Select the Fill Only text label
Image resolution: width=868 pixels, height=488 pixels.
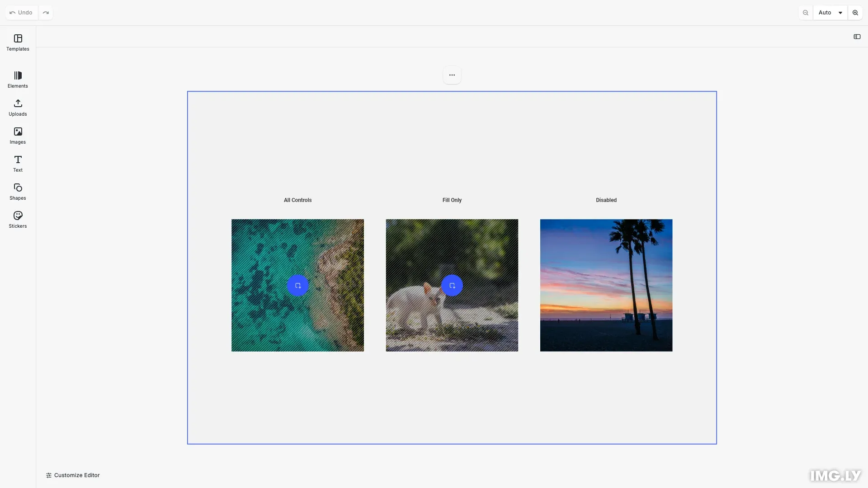pyautogui.click(x=452, y=200)
